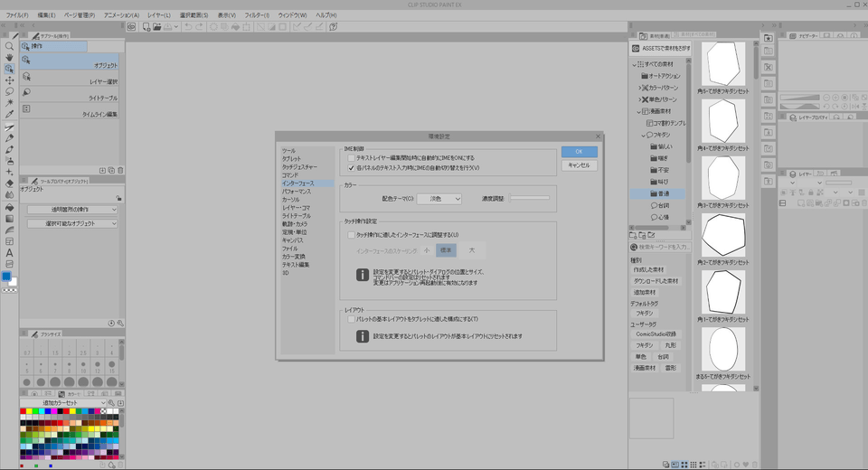Image resolution: width=868 pixels, height=470 pixels.
Task: Select the Lasso selection tool
Action: (x=9, y=91)
